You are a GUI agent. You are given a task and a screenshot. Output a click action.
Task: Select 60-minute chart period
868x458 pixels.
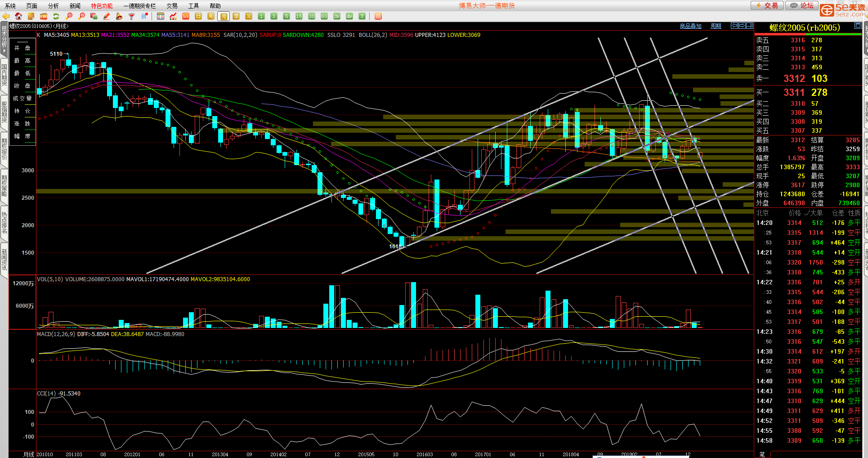324,16
